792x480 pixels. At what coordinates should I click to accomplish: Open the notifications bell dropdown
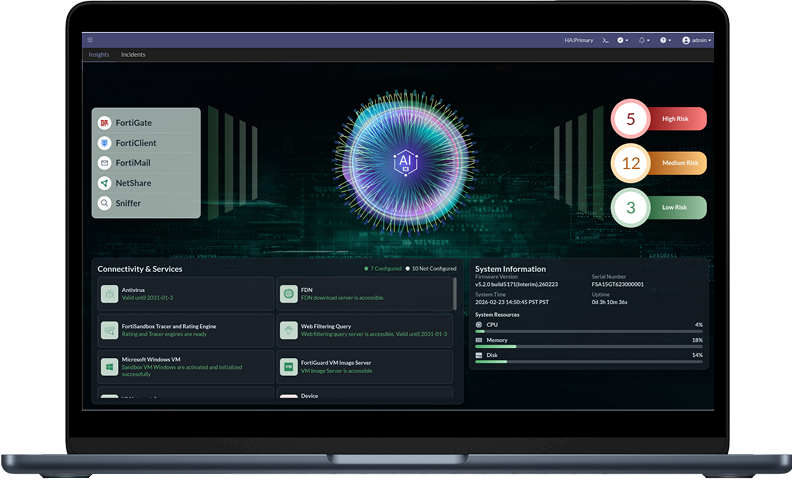(x=643, y=40)
